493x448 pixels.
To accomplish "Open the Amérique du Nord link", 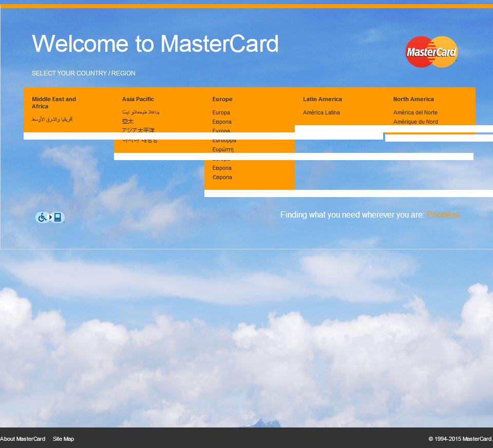I will pyautogui.click(x=415, y=122).
